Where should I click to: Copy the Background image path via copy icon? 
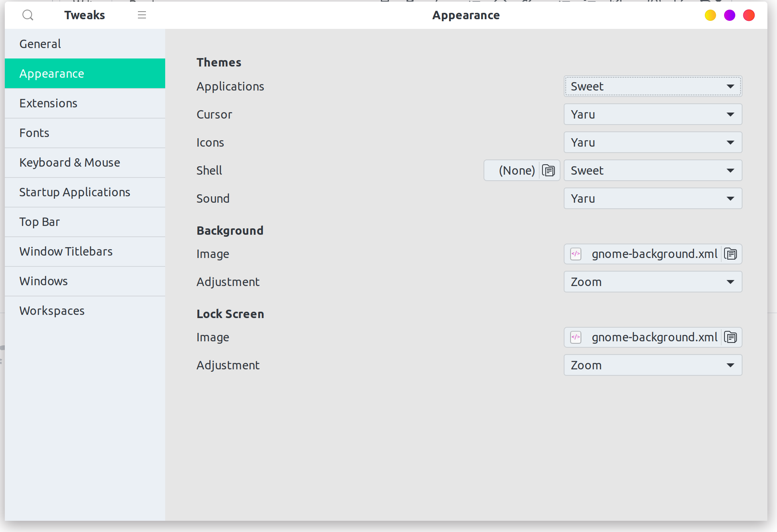coord(730,254)
